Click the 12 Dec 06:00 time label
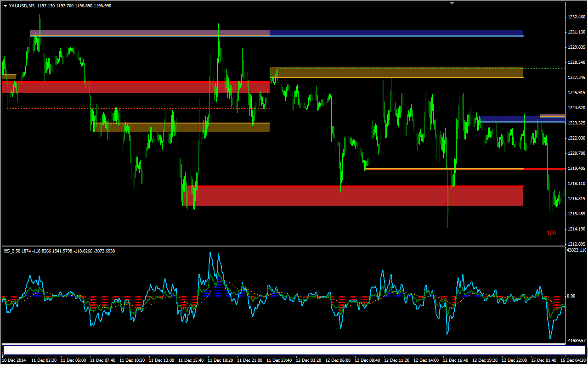Image resolution: width=588 pixels, height=365 pixels. tap(338, 360)
